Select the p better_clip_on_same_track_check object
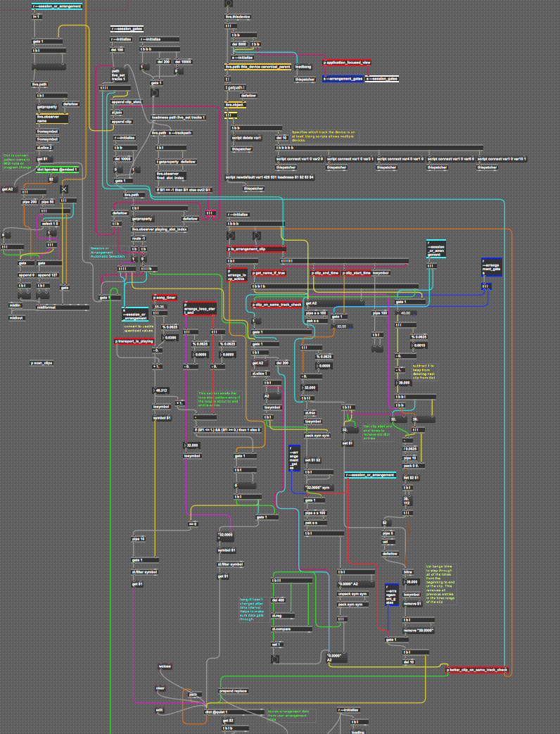 point(477,669)
